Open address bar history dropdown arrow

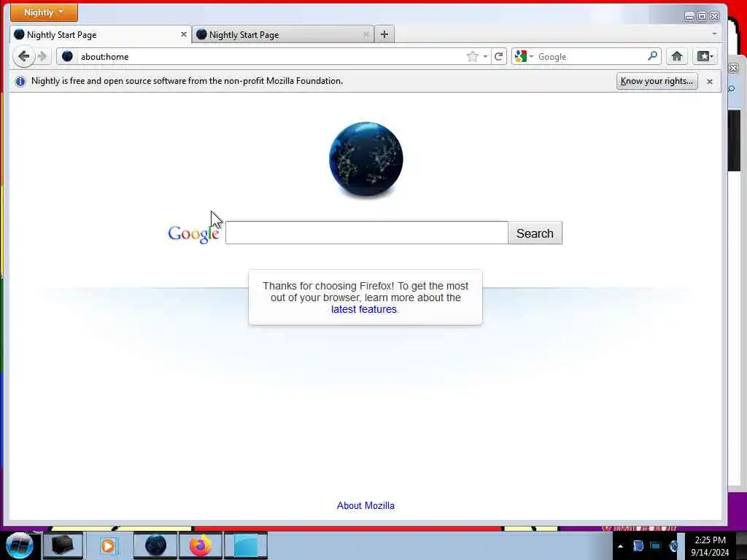(485, 57)
